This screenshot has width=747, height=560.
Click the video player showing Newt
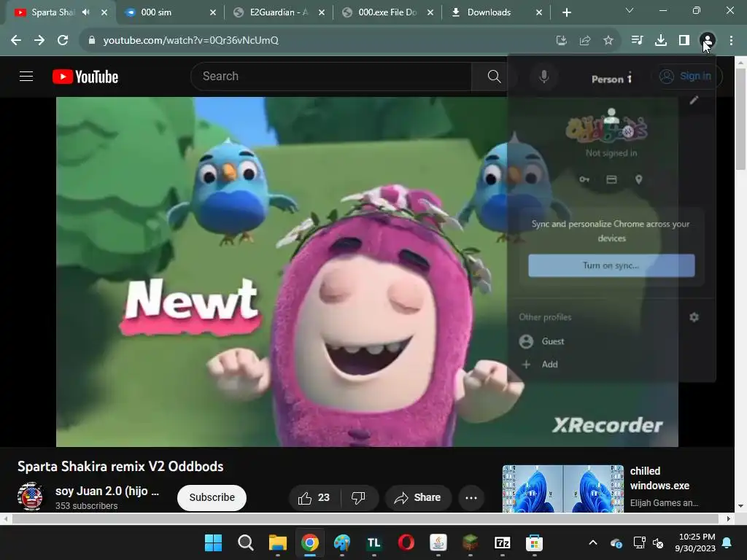tap(367, 272)
